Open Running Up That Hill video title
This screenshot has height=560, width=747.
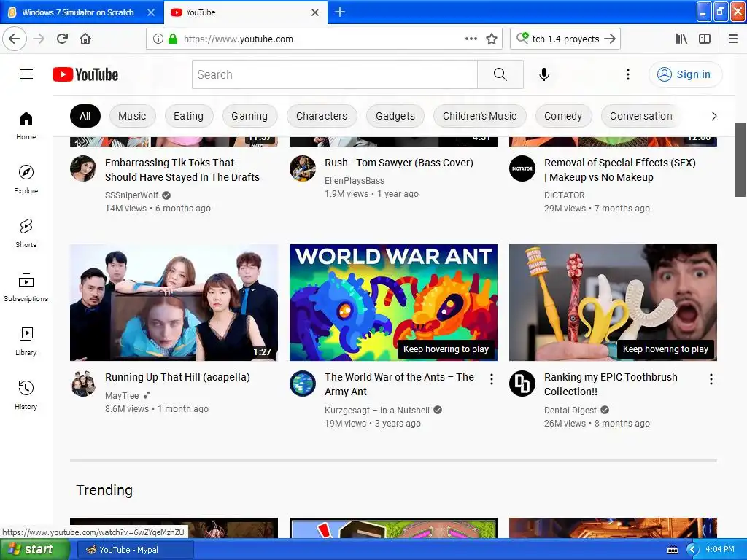178,377
